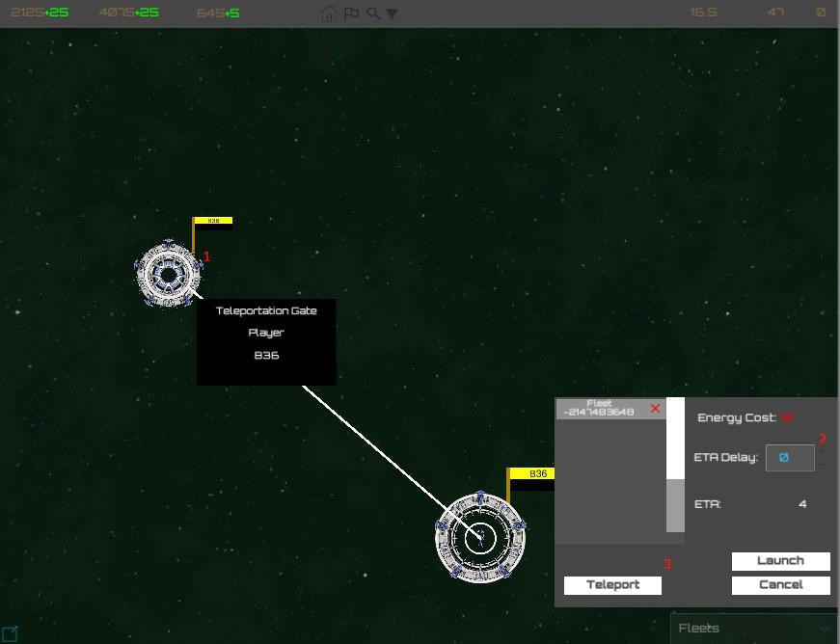Click the 645+5 resource counter
Viewport: 840px width, 644px height.
coord(218,13)
